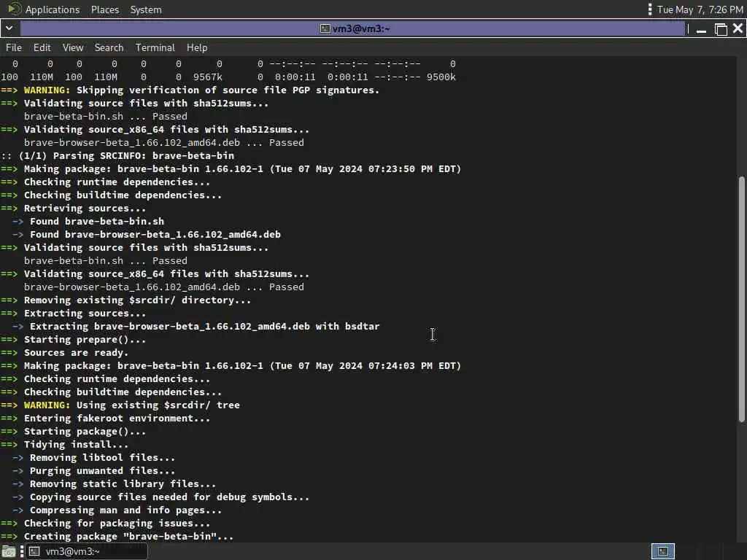Image resolution: width=747 pixels, height=560 pixels.
Task: Click the 'Purging unwanted files...' line
Action: click(93, 470)
